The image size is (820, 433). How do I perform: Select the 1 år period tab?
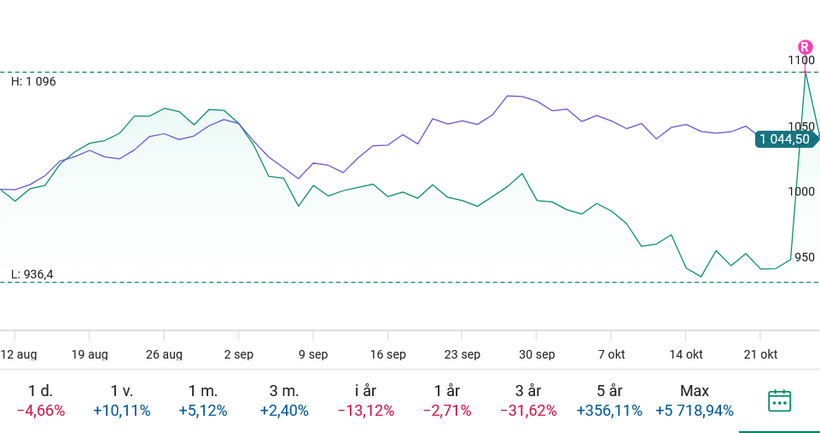tap(447, 400)
